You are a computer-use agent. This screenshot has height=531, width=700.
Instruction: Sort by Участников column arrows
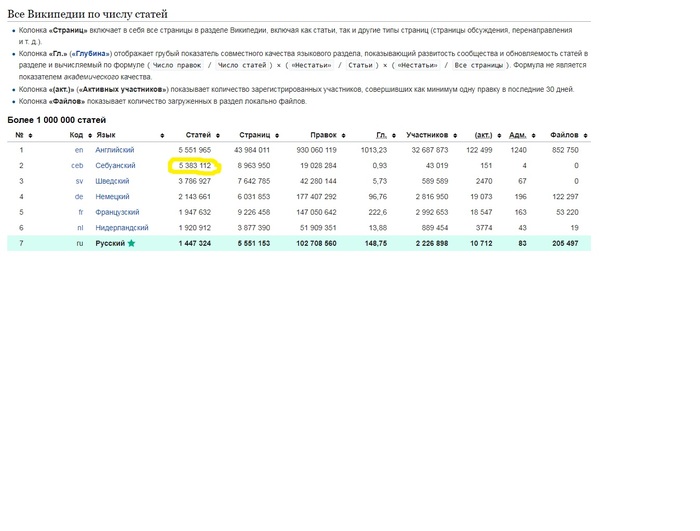[x=456, y=135]
